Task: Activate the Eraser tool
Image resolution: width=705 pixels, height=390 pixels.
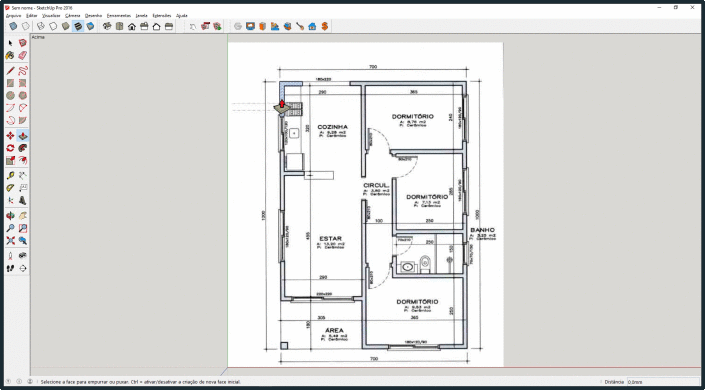Action: (22, 55)
